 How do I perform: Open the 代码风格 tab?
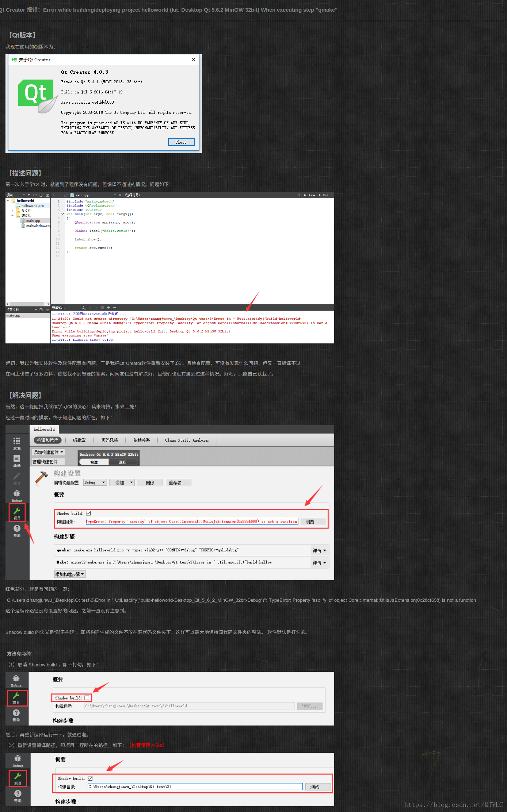click(110, 440)
